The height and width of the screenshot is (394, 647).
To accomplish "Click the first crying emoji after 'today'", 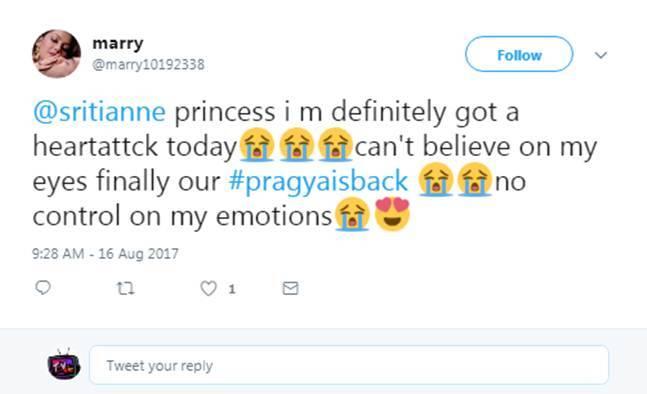I will click(x=257, y=145).
